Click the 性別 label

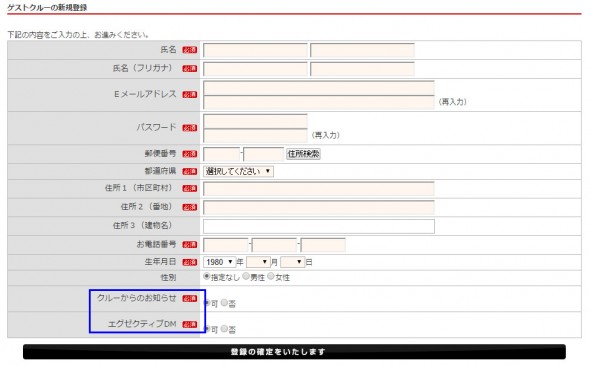point(168,278)
